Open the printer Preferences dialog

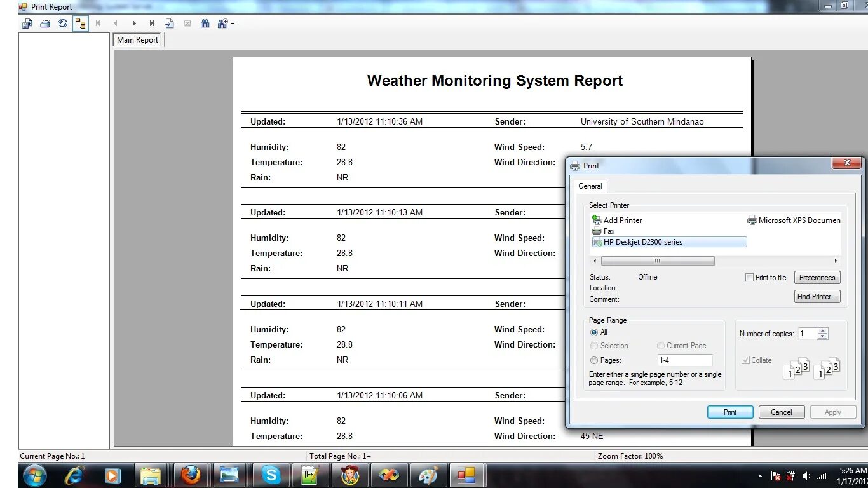click(x=817, y=277)
